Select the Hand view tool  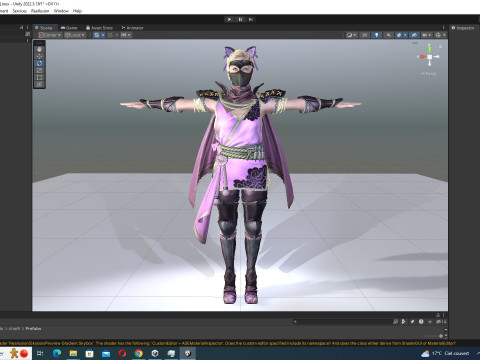point(39,49)
